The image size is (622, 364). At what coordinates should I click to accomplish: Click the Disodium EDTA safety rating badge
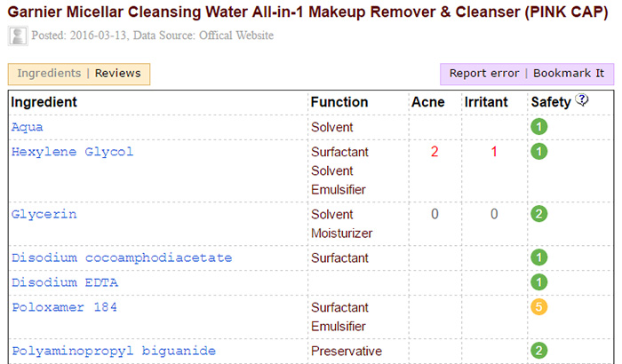coord(539,282)
